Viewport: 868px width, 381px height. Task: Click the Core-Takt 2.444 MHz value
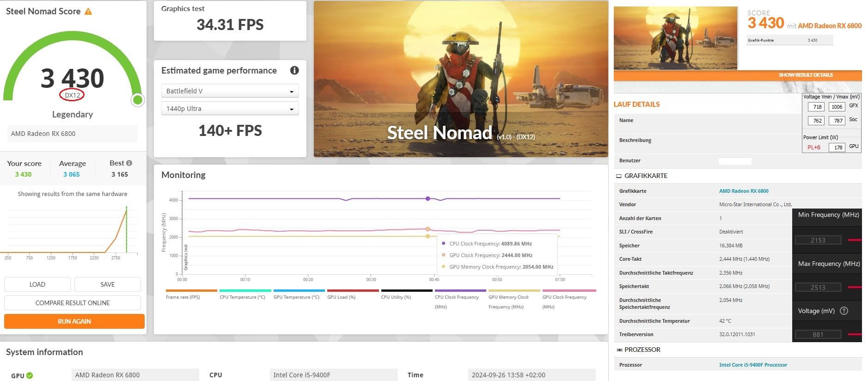744,259
